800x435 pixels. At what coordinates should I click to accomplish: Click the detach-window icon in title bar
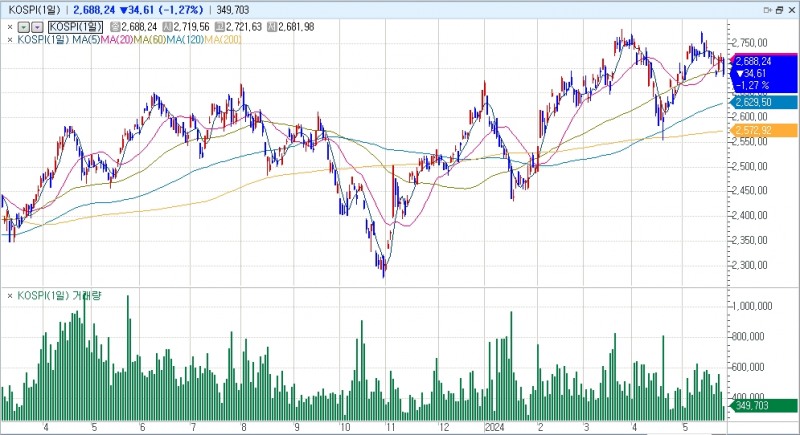[767, 10]
